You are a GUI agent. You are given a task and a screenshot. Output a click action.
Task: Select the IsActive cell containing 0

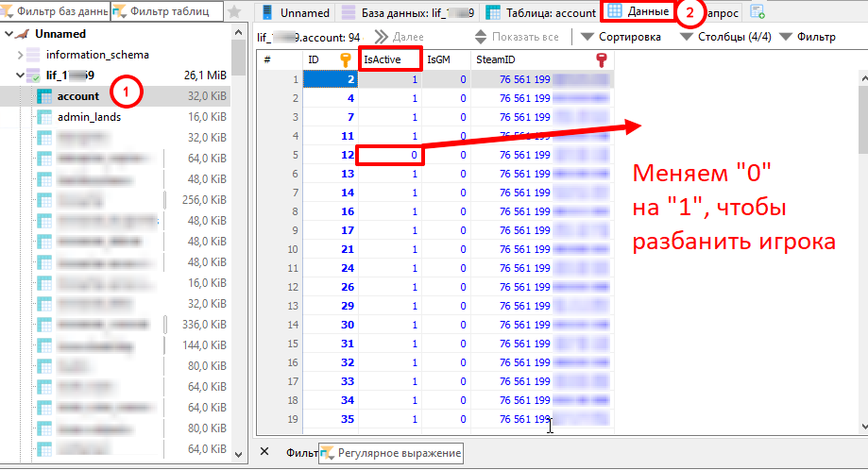coord(390,156)
